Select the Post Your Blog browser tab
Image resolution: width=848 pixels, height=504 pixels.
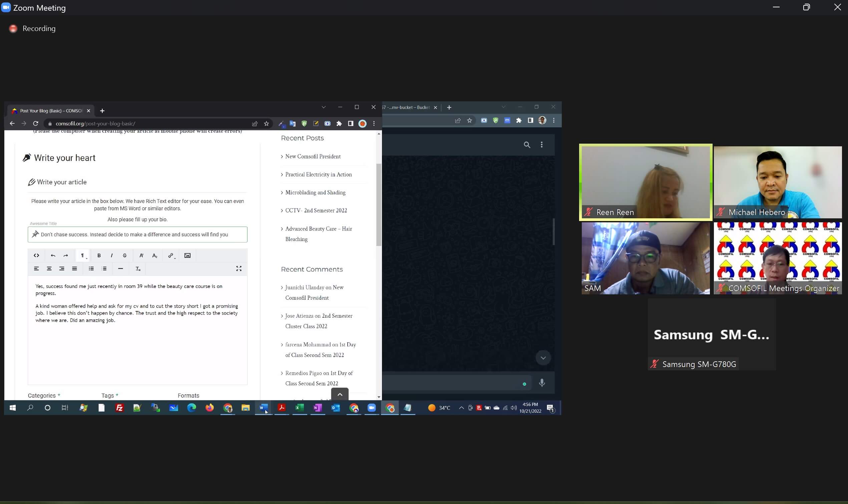(x=51, y=111)
